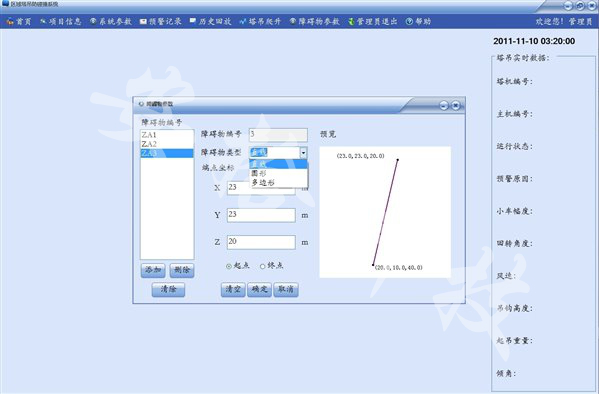Click the 主机编号 label
The width and height of the screenshot is (599, 394).
click(x=514, y=114)
